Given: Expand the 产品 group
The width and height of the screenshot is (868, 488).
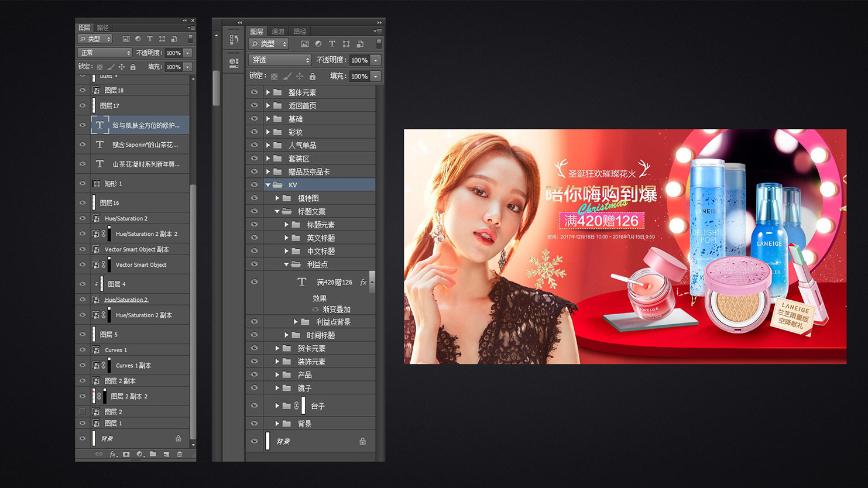Looking at the screenshot, I should coord(277,374).
